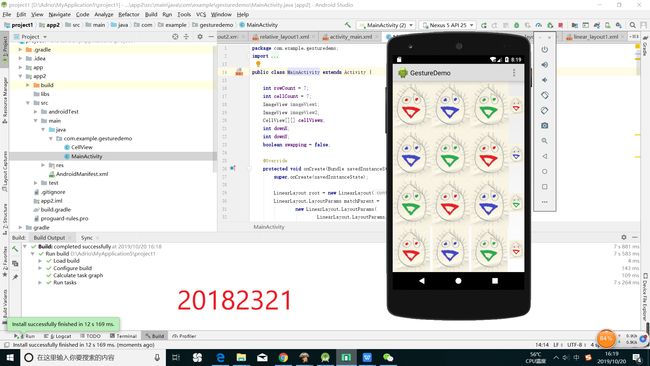Image resolution: width=650 pixels, height=366 pixels.
Task: Run the app with green Run icon
Action: click(483, 25)
